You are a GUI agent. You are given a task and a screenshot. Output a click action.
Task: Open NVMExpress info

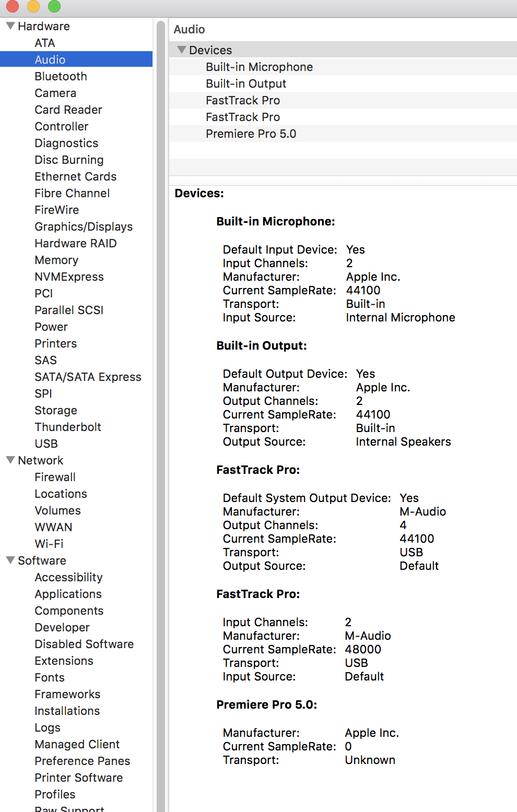click(x=69, y=277)
